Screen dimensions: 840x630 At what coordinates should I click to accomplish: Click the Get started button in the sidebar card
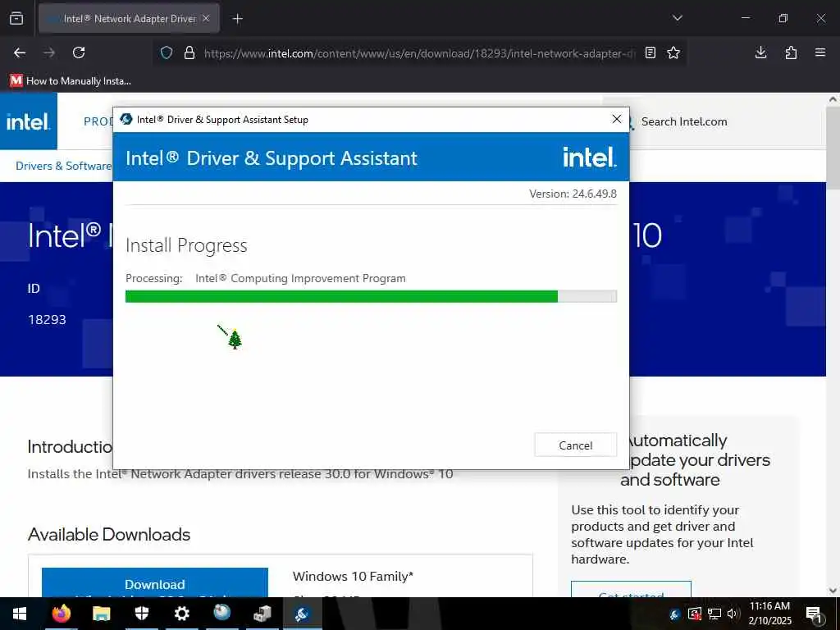(631, 590)
